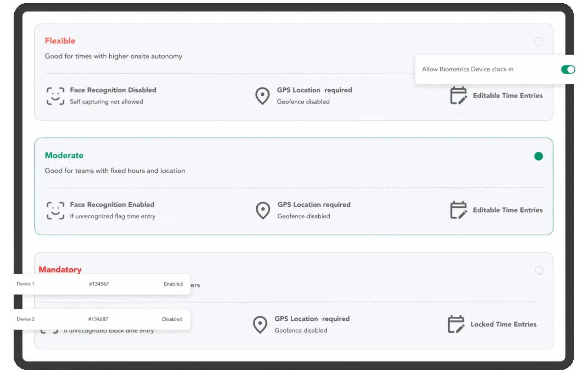Click the Flexible GPS location pin icon

pos(262,96)
